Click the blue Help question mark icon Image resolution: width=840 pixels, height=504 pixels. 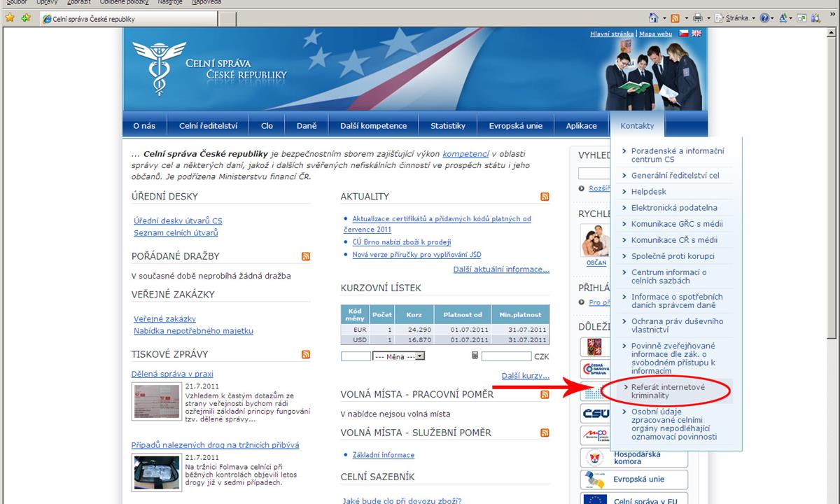764,18
